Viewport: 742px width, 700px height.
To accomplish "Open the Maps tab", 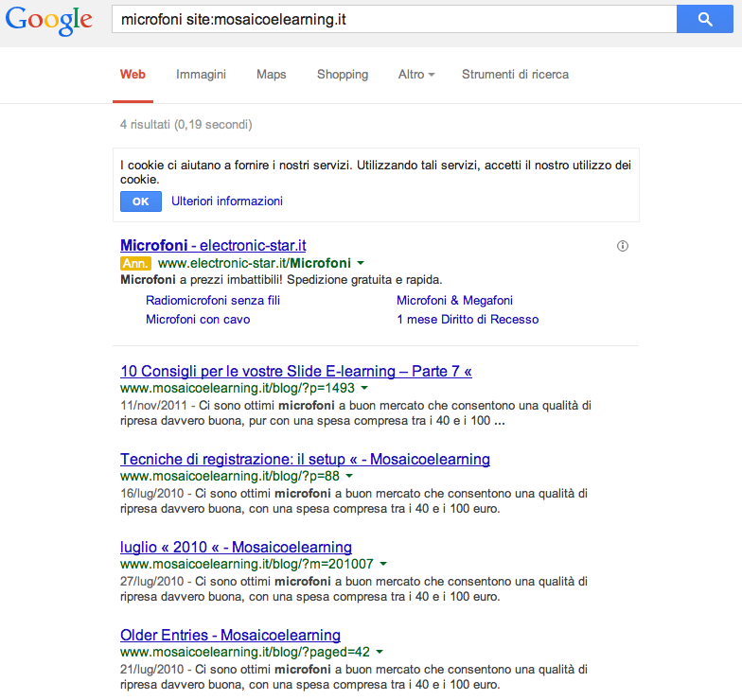I will click(x=271, y=75).
